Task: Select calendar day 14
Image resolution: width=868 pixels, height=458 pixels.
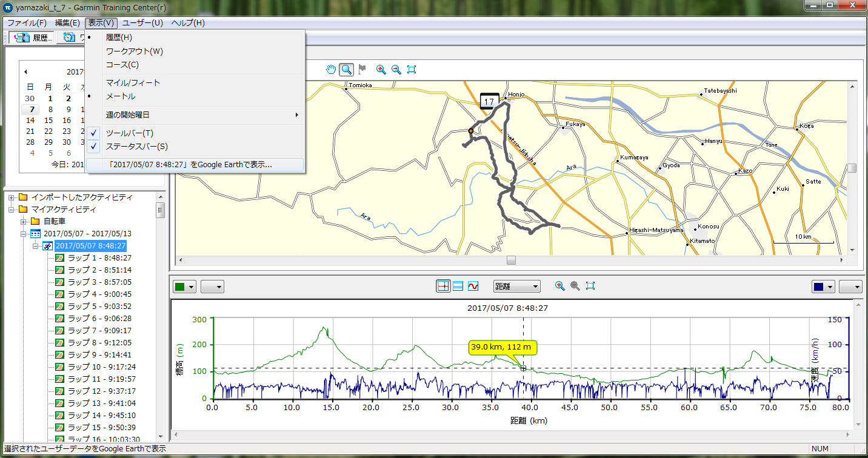Action: click(x=30, y=121)
